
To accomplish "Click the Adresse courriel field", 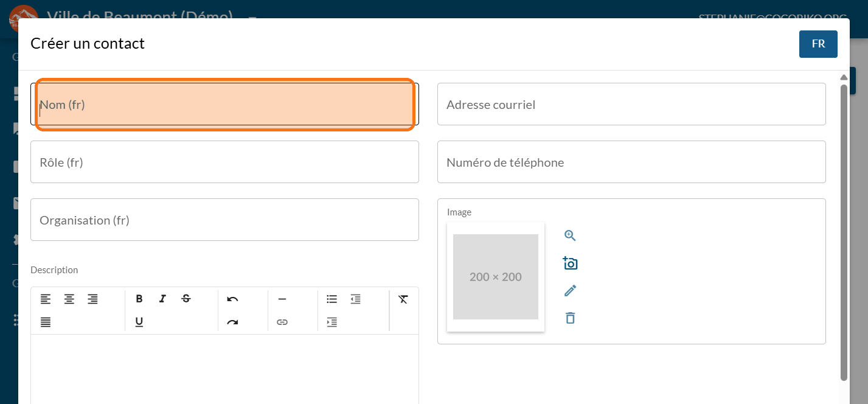I will [631, 105].
